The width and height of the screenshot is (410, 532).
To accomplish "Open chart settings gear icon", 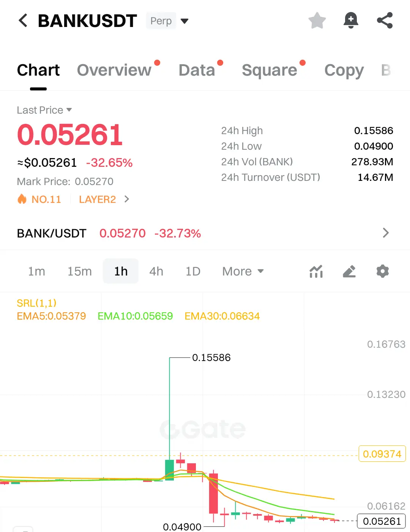I will pos(383,271).
